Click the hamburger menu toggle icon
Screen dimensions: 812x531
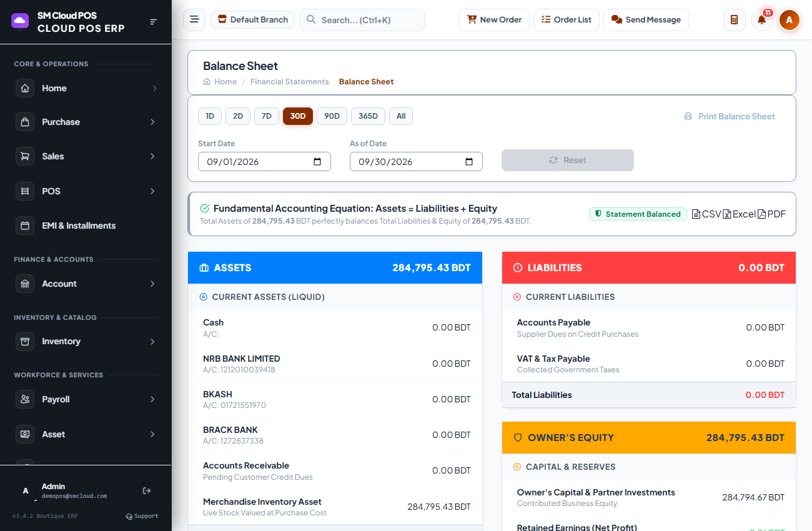(x=194, y=19)
